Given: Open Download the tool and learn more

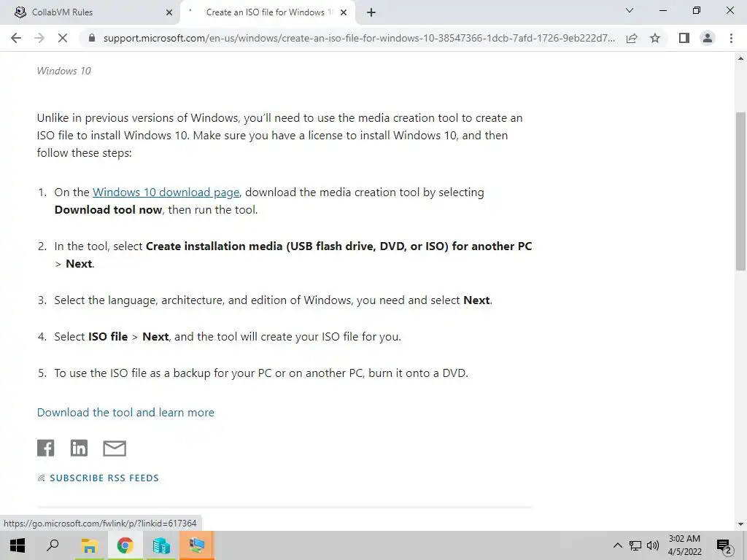Looking at the screenshot, I should (x=125, y=413).
